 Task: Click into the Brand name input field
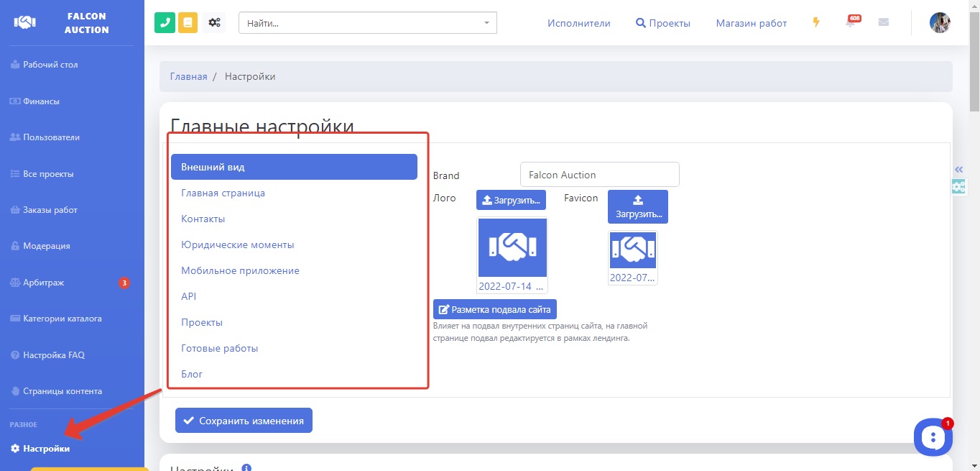tap(599, 174)
